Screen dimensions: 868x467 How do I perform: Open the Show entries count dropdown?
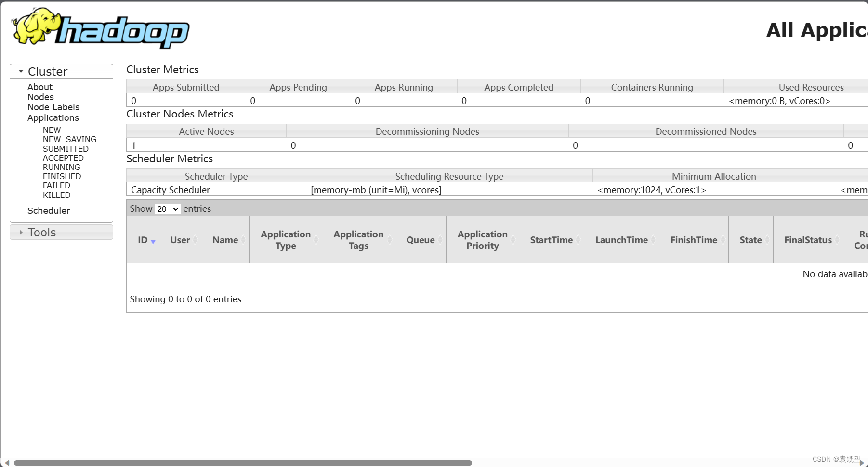pos(168,209)
